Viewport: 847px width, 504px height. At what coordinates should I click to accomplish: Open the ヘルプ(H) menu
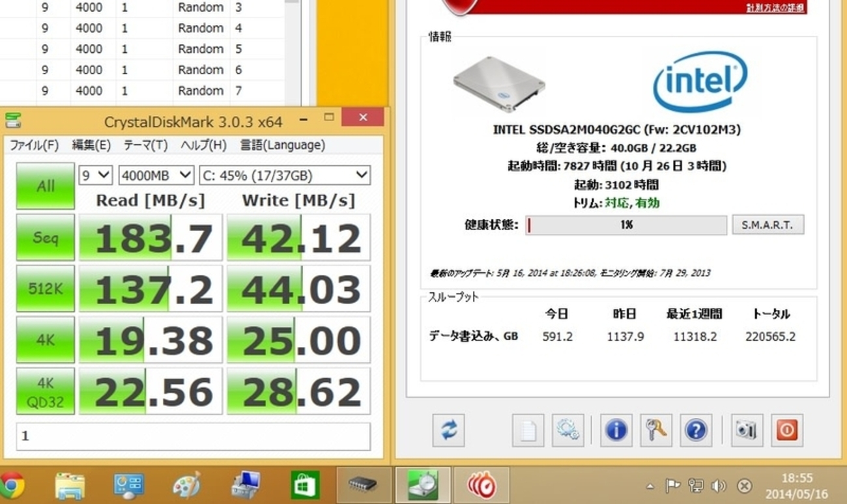coord(203,145)
